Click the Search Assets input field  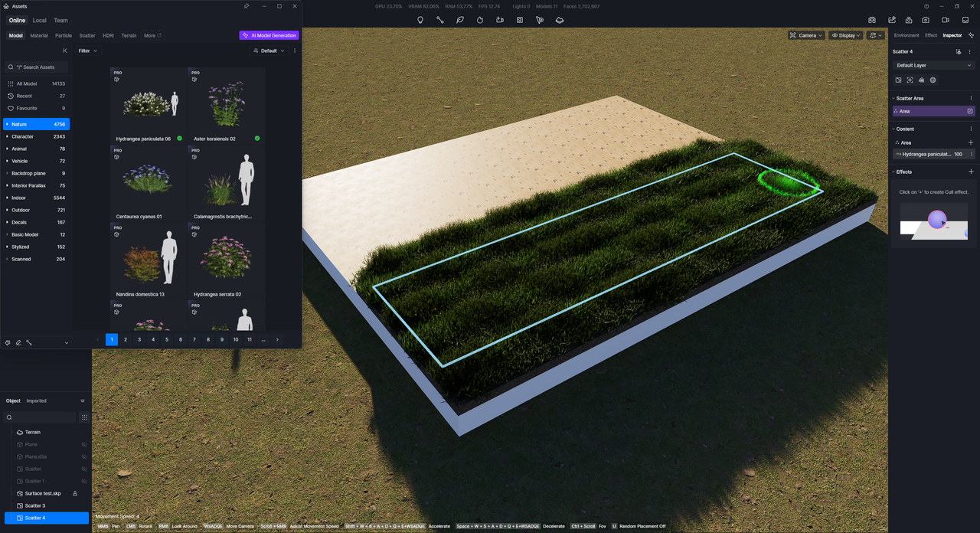38,67
